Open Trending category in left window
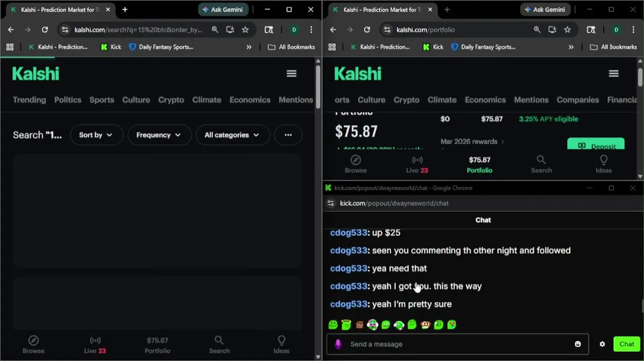This screenshot has height=361, width=644. pyautogui.click(x=29, y=100)
